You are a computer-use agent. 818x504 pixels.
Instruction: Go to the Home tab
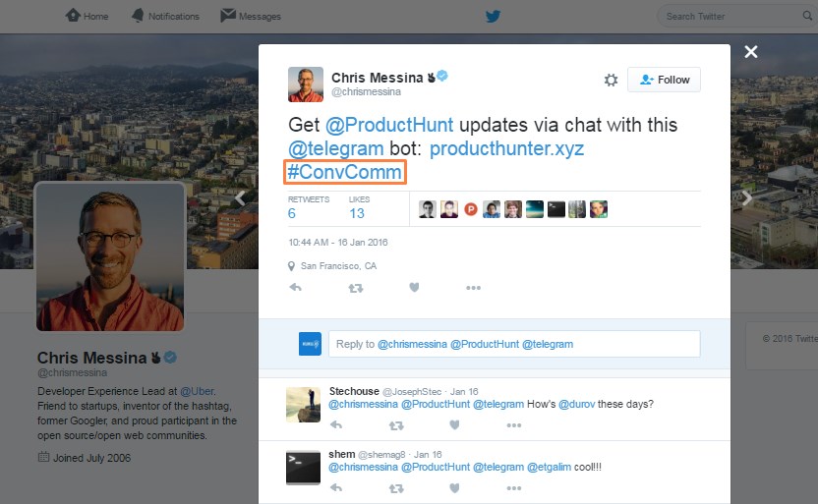(x=87, y=16)
